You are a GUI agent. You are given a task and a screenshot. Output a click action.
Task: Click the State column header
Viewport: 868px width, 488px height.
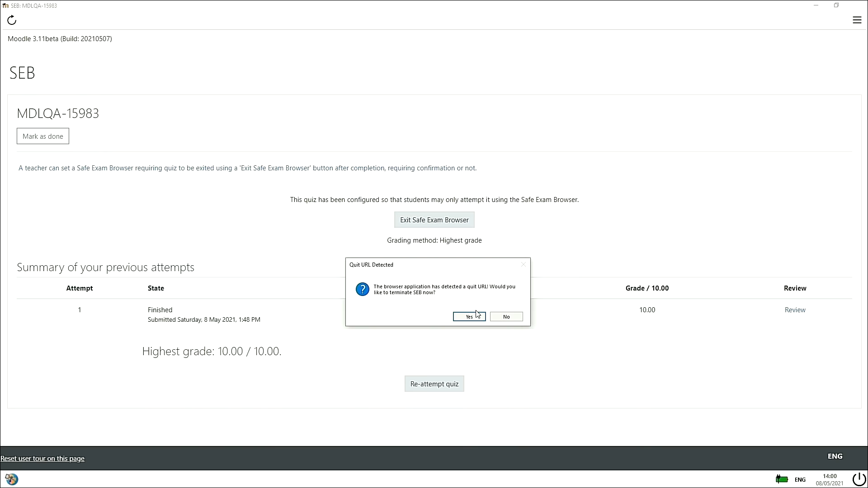pos(156,288)
